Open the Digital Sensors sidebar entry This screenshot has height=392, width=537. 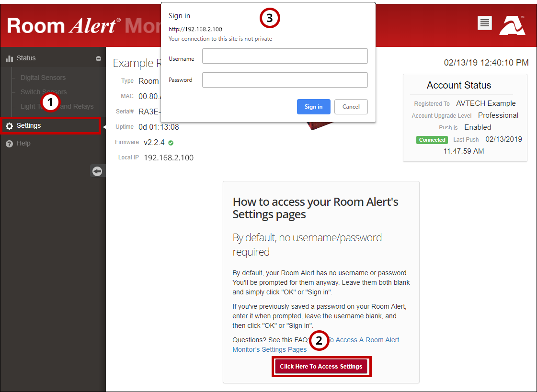(x=42, y=77)
